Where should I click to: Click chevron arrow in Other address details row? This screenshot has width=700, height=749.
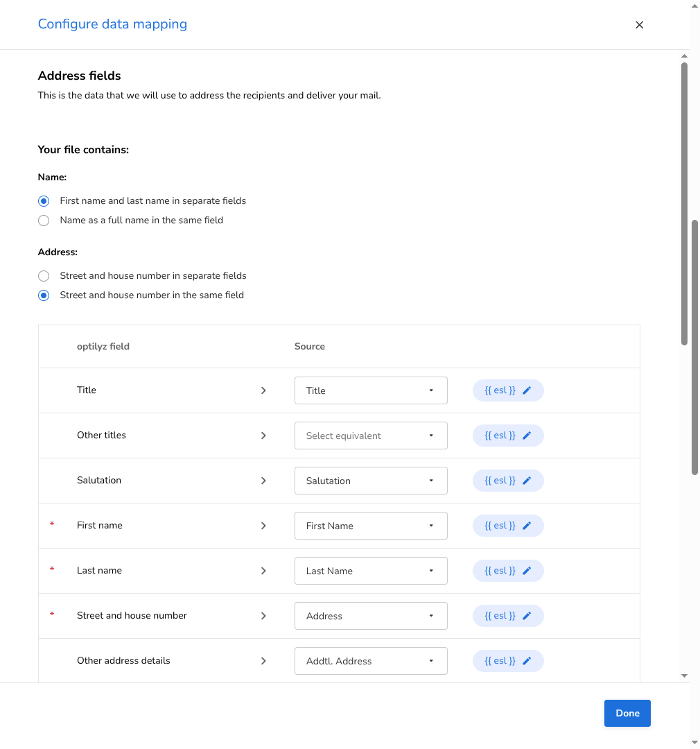[263, 661]
